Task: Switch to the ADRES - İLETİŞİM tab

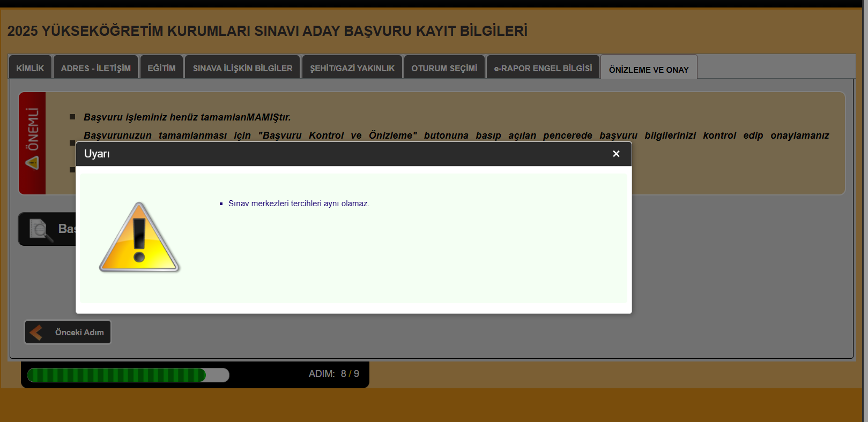Action: click(x=96, y=67)
